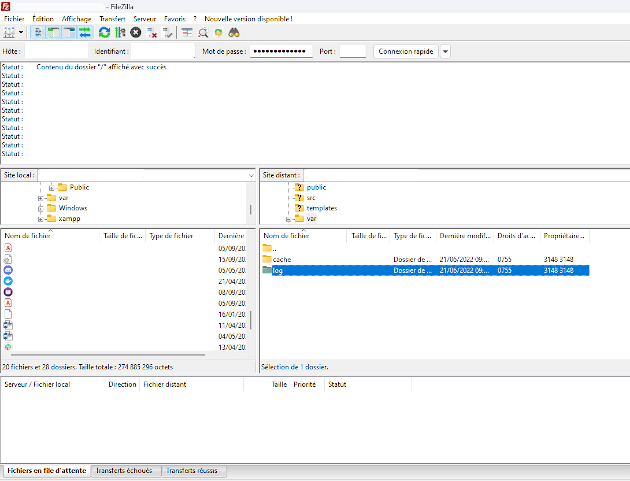
Task: Expand the xampp folder in local tree
Action: coord(41,218)
